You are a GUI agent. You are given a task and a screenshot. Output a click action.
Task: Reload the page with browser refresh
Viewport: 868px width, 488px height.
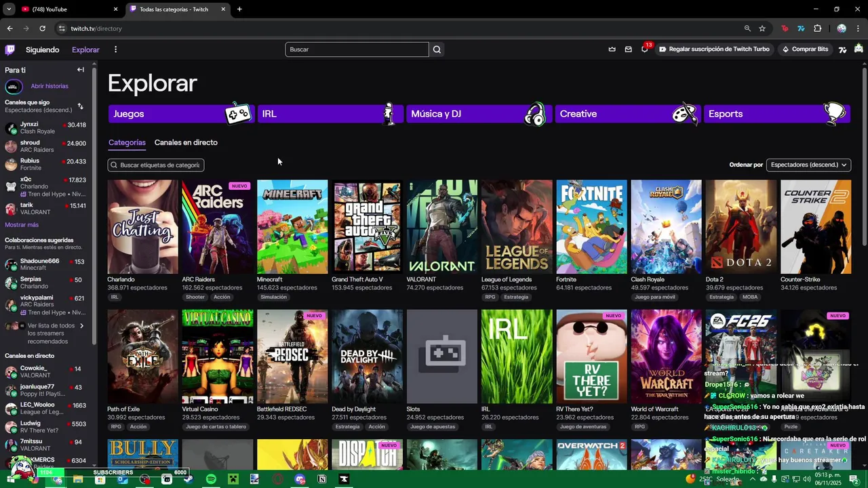[x=42, y=28]
